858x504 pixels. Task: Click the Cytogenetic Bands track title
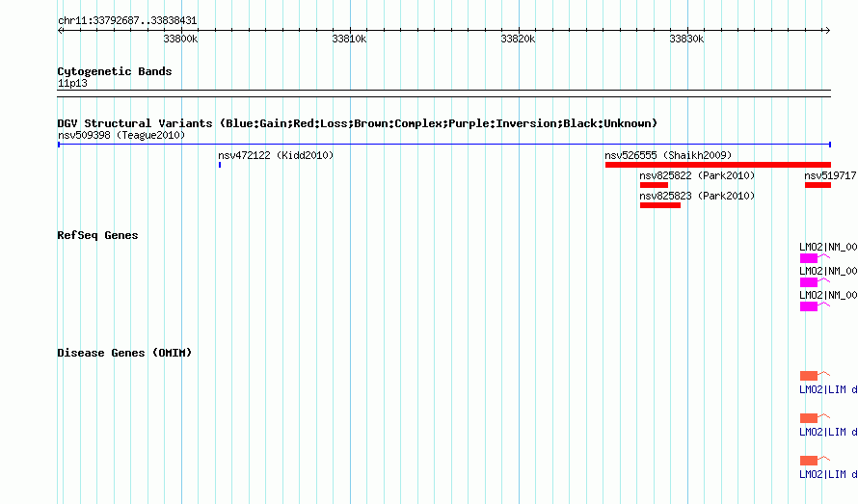coord(115,71)
